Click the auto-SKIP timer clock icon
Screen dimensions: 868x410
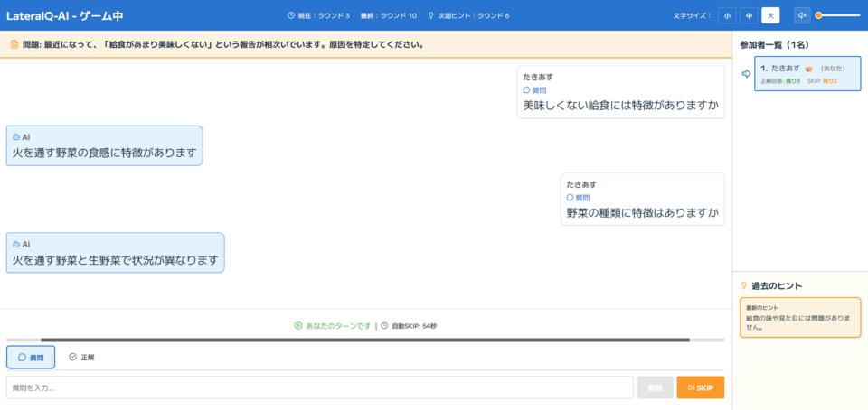pos(384,326)
